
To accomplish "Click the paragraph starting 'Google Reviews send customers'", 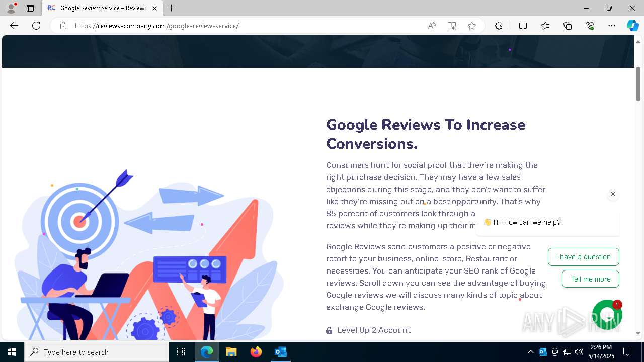I will tap(436, 277).
